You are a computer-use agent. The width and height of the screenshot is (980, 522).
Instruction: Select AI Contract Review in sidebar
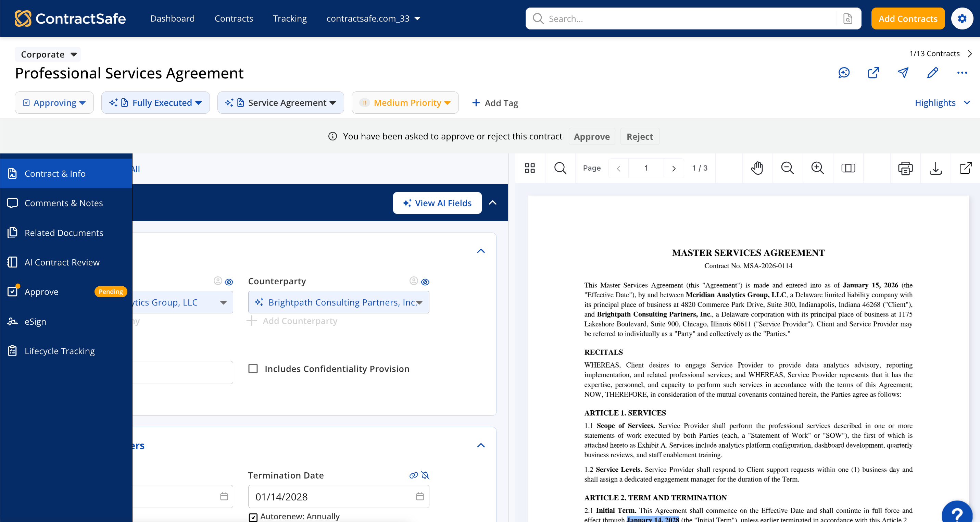(66, 262)
